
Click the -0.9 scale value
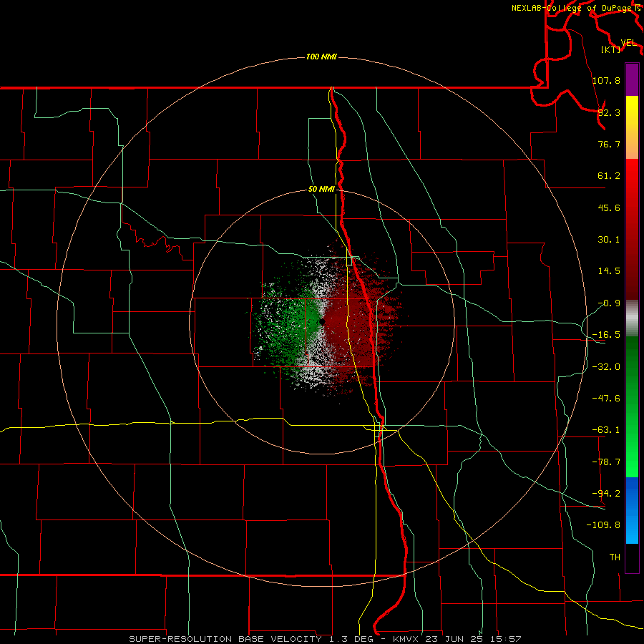click(609, 303)
